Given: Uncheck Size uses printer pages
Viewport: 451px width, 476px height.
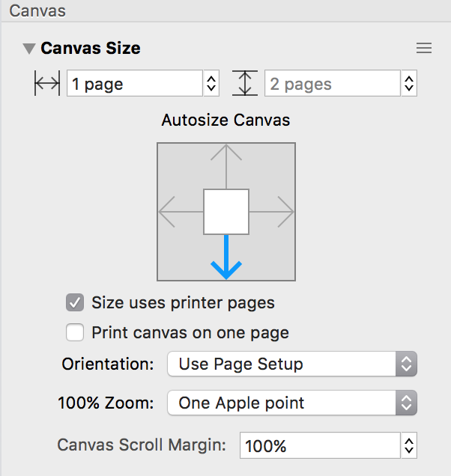Looking at the screenshot, I should tap(75, 302).
